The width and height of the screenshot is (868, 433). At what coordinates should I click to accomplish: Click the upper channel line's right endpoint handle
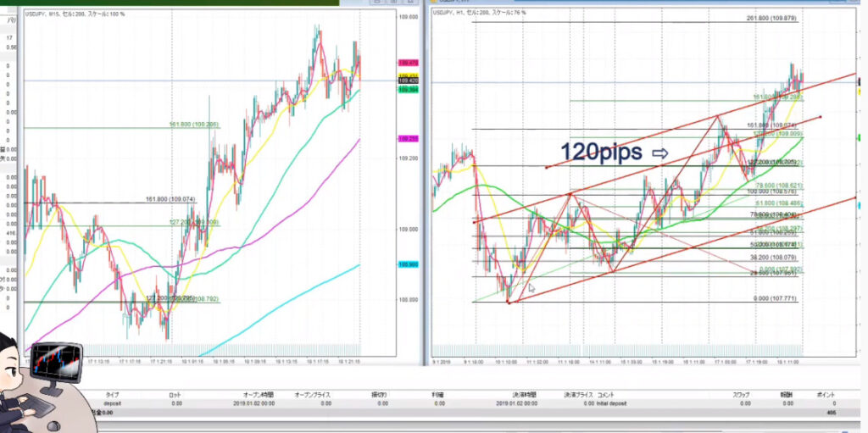(x=820, y=117)
